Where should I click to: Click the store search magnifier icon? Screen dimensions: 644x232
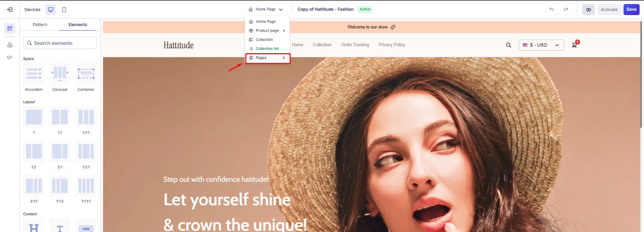[x=509, y=45]
